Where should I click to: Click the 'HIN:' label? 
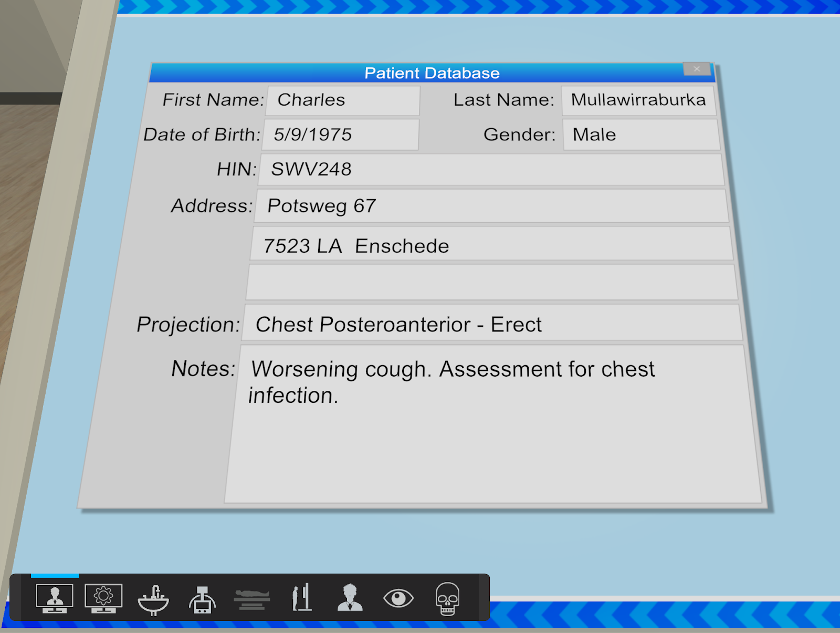[x=237, y=169]
